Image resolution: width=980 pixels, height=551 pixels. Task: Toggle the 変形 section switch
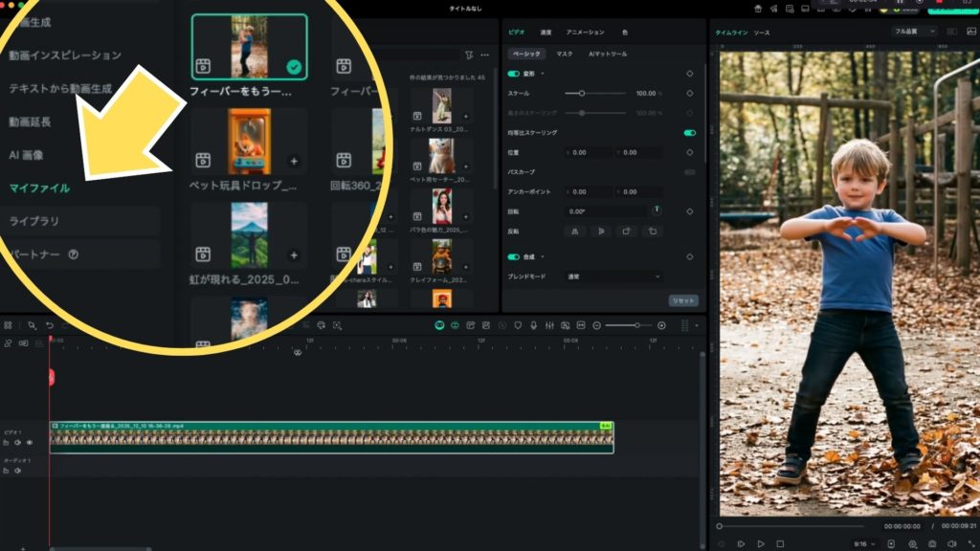(x=514, y=74)
